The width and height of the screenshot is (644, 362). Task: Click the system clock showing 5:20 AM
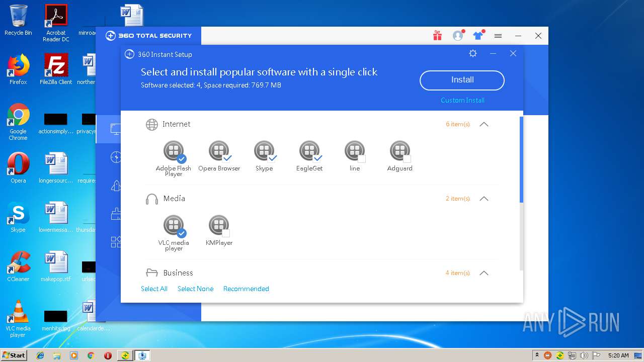pyautogui.click(x=618, y=355)
